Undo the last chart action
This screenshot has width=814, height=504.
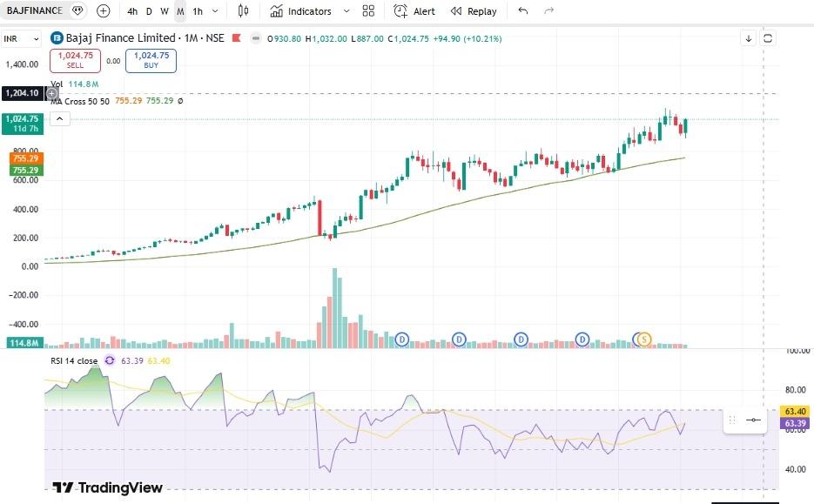[522, 10]
